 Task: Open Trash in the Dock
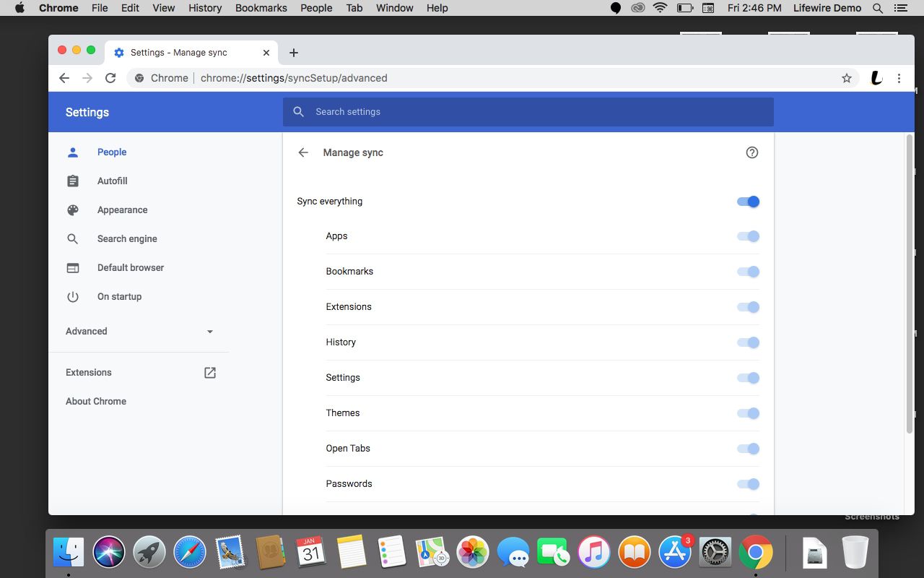pyautogui.click(x=855, y=553)
